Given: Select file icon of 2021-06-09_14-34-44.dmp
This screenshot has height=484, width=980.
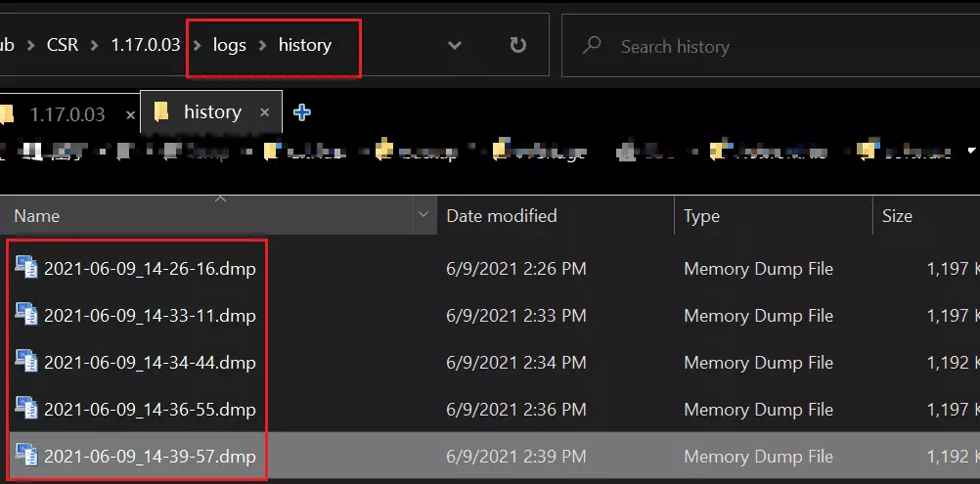Looking at the screenshot, I should [26, 361].
